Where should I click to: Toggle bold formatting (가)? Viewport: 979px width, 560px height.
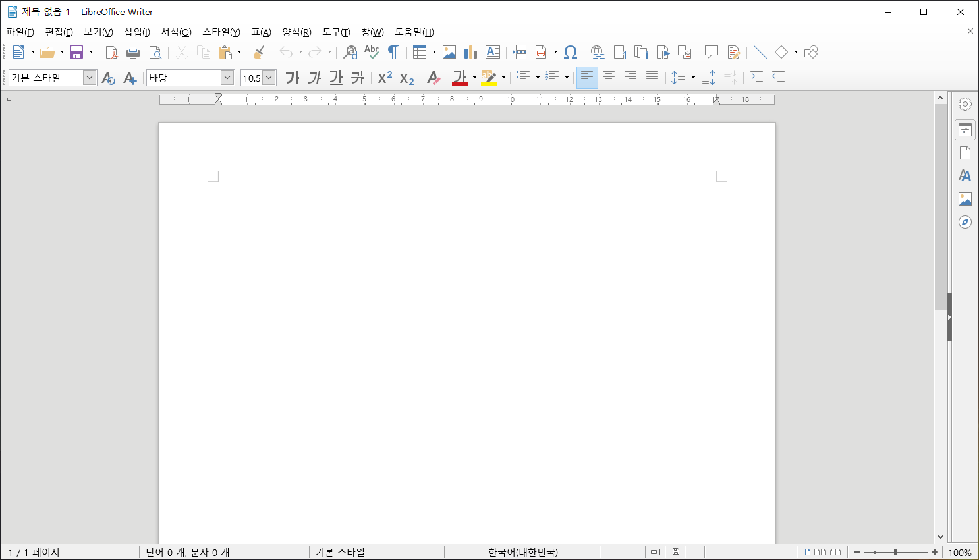click(x=293, y=78)
